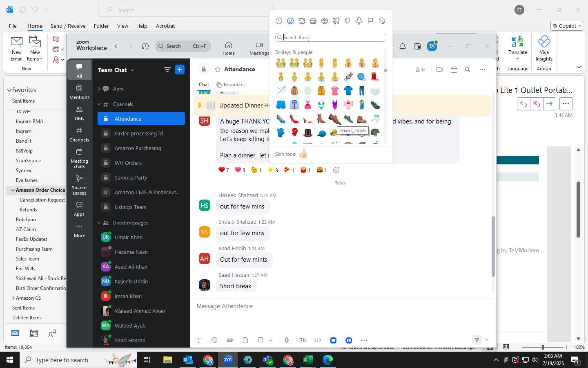
Task: Expand the Amazon CS folder
Action: pyautogui.click(x=13, y=298)
